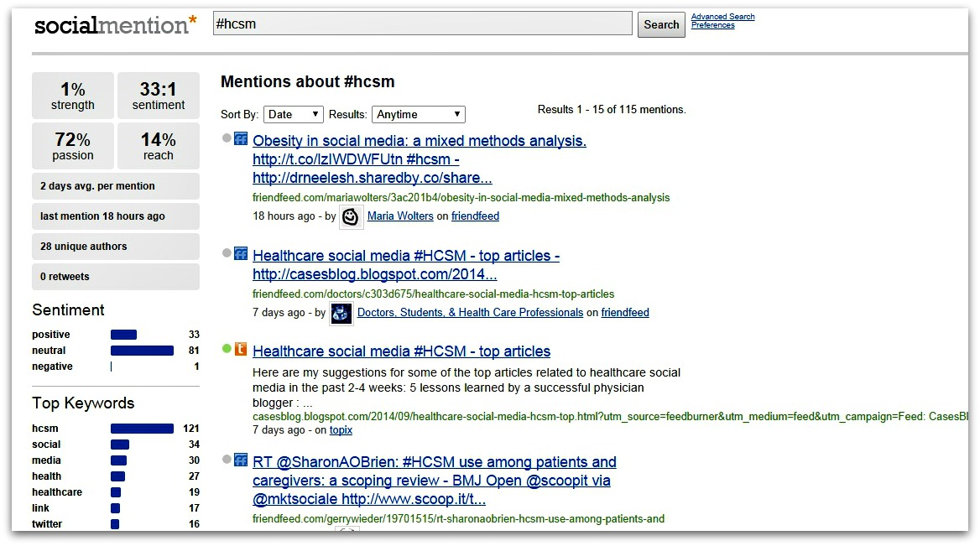Click the neutral sentiment bar
The height and width of the screenshot is (546, 980).
(142, 351)
